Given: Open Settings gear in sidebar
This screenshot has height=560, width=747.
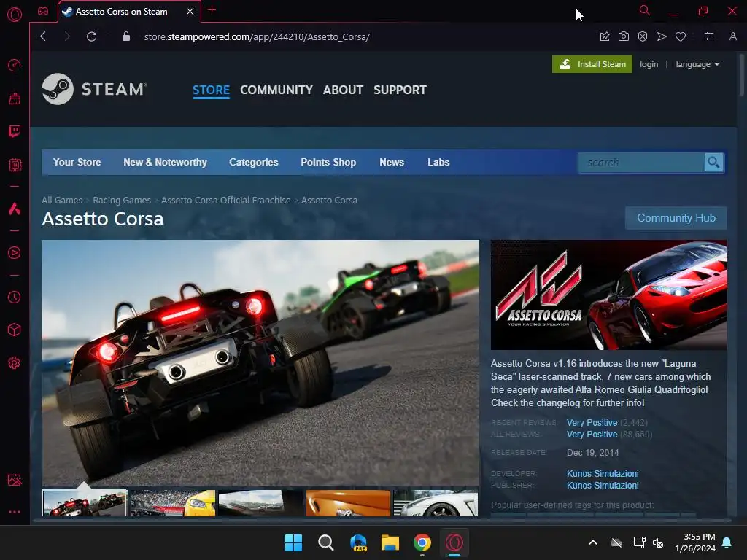Looking at the screenshot, I should [x=15, y=363].
